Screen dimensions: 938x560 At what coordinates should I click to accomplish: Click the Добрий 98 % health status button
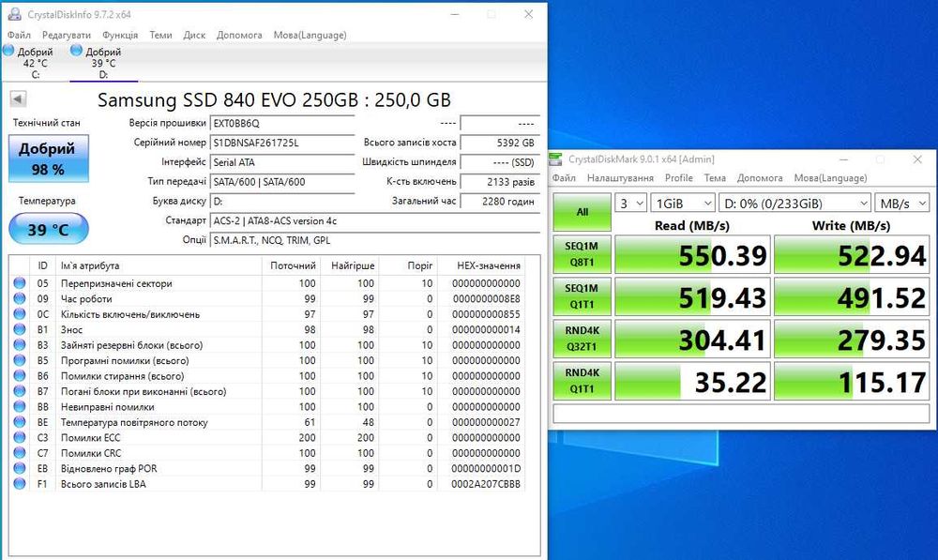[x=49, y=159]
